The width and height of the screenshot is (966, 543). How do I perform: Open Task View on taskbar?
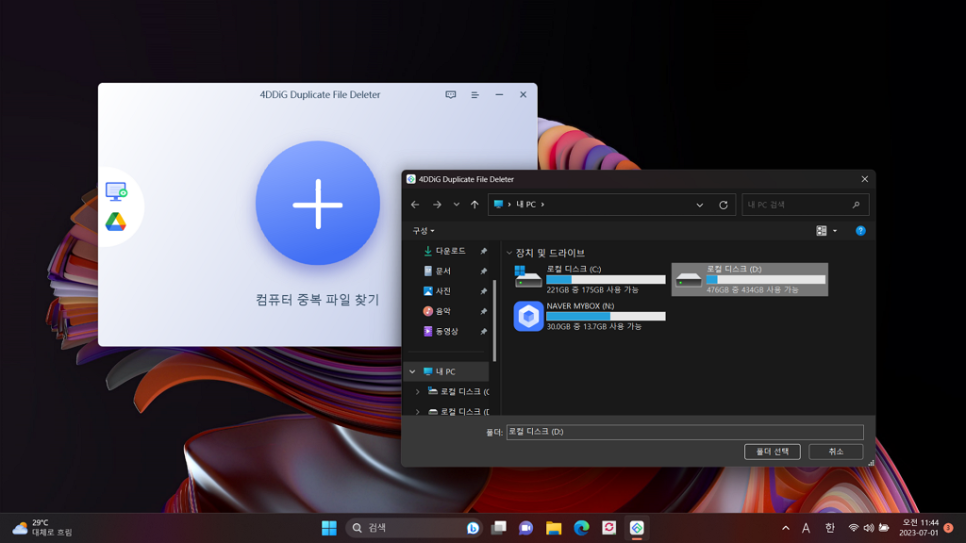[498, 528]
